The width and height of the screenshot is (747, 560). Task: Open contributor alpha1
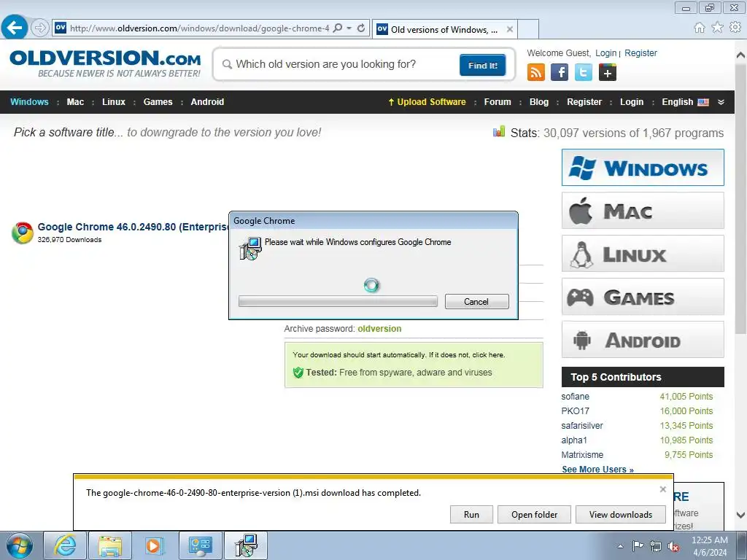pyautogui.click(x=574, y=440)
